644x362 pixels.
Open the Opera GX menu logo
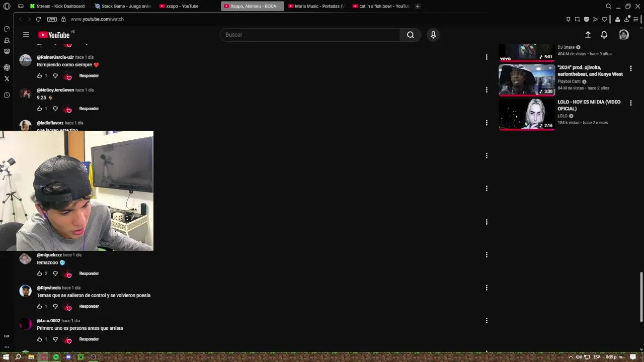pyautogui.click(x=7, y=6)
